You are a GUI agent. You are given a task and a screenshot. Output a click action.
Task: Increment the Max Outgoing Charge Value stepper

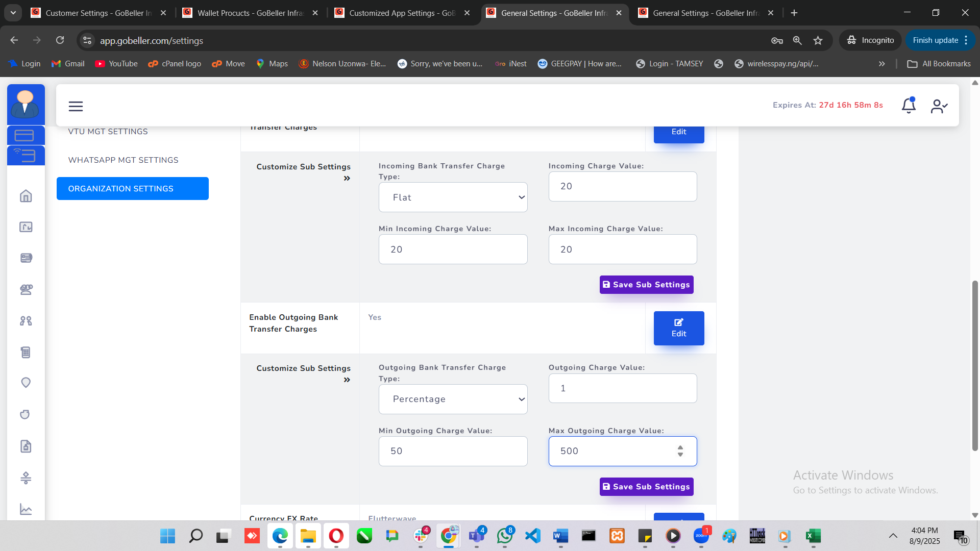pyautogui.click(x=680, y=447)
